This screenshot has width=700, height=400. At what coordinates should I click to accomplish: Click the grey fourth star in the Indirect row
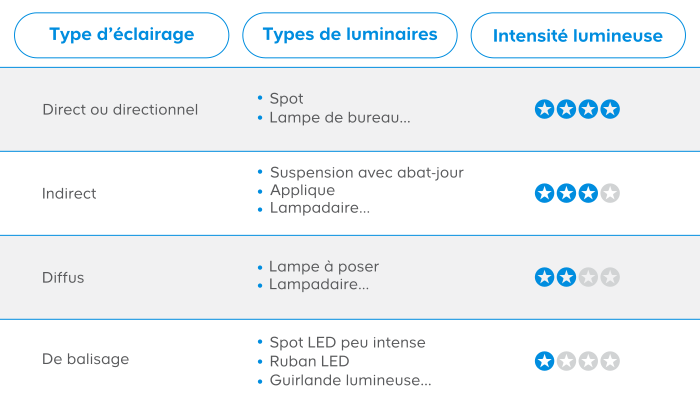610,193
